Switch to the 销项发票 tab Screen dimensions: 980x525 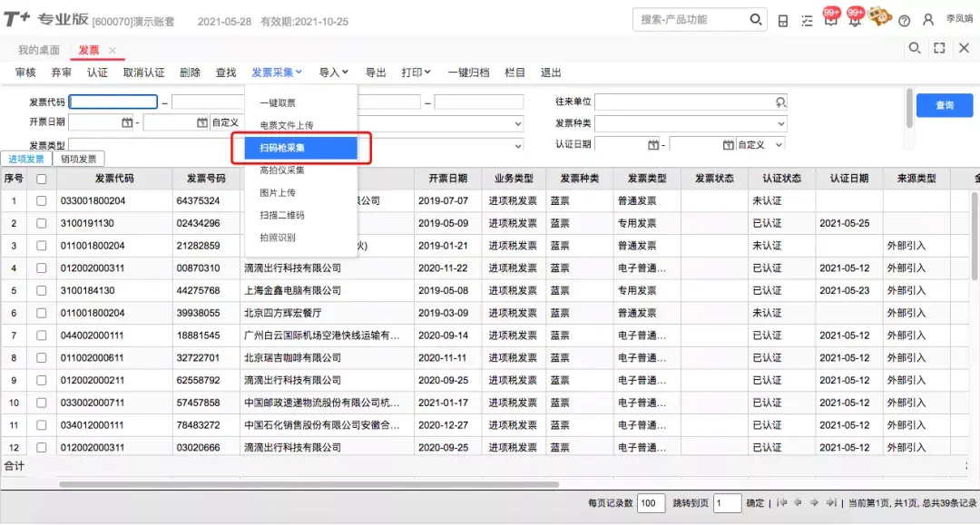tap(79, 160)
